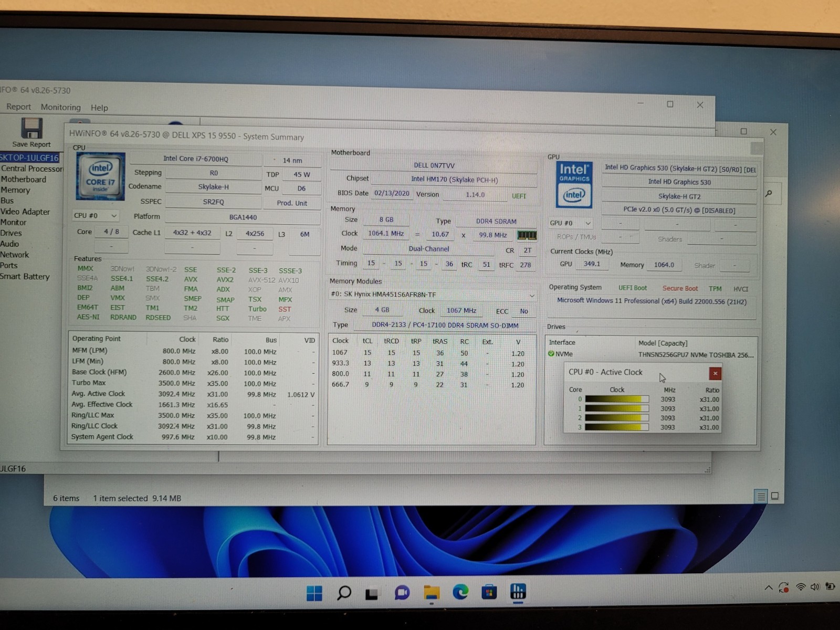Open the Monitoring menu
This screenshot has width=840, height=630.
pos(61,107)
